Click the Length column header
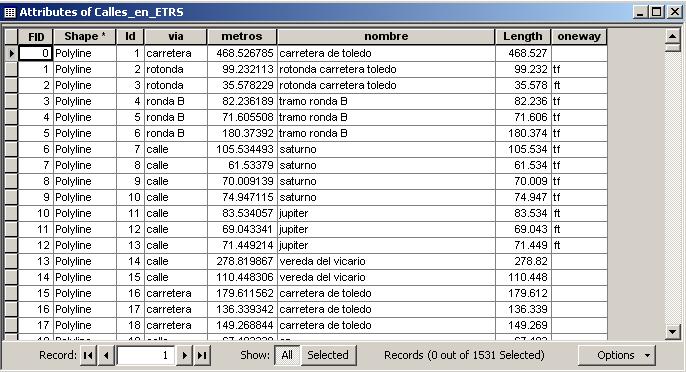The image size is (686, 372). tap(523, 36)
